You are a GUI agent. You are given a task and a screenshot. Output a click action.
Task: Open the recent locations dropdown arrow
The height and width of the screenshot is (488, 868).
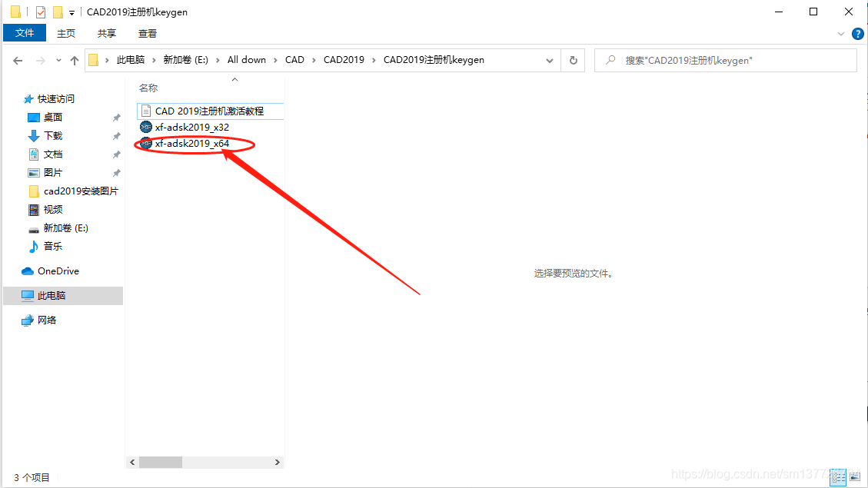point(58,60)
